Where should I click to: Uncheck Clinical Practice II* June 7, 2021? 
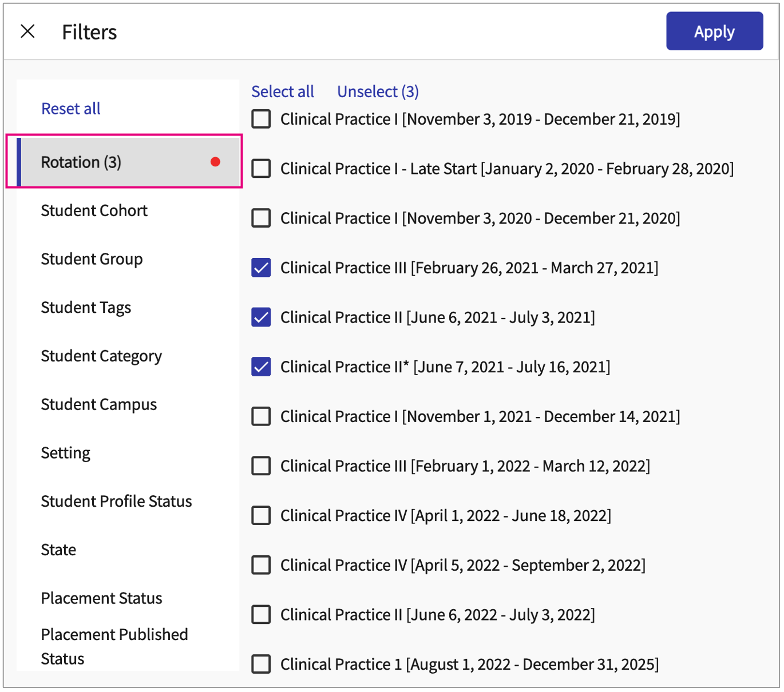[x=262, y=367]
